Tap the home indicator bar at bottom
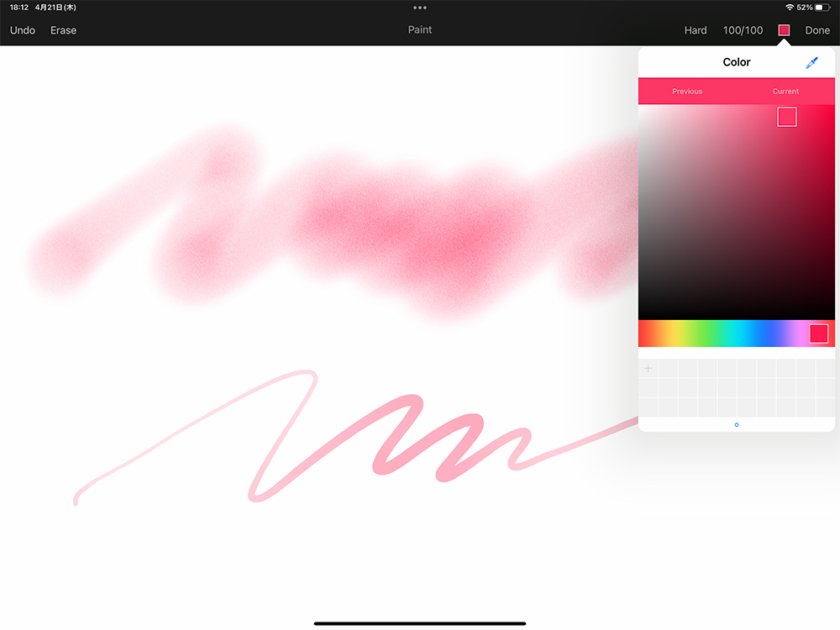 tap(420, 623)
